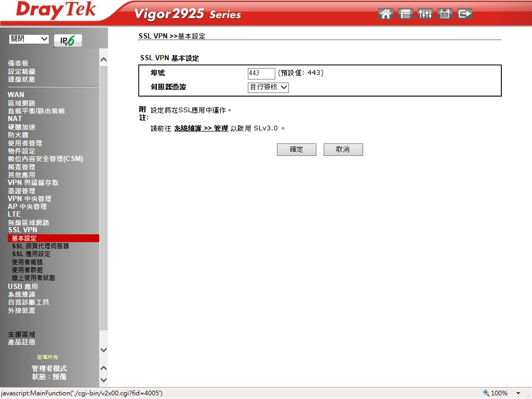The image size is (532, 399).
Task: Open 設定精靈 in the sidebar
Action: coord(21,71)
